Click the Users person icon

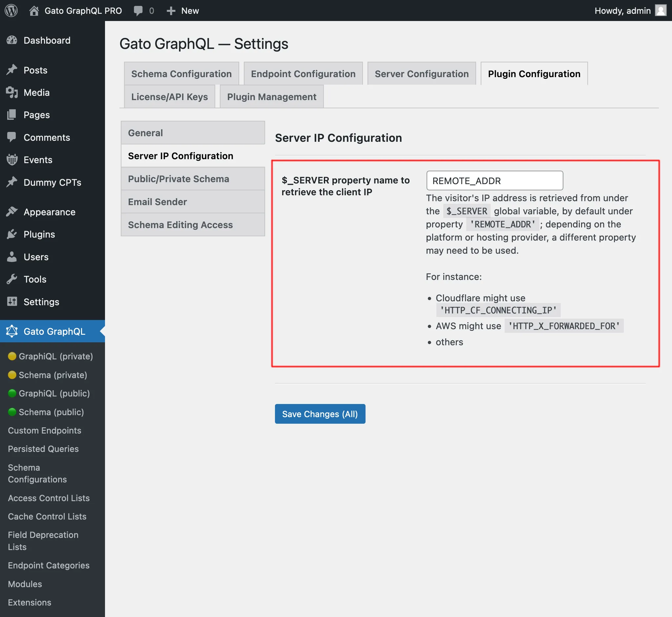point(12,257)
